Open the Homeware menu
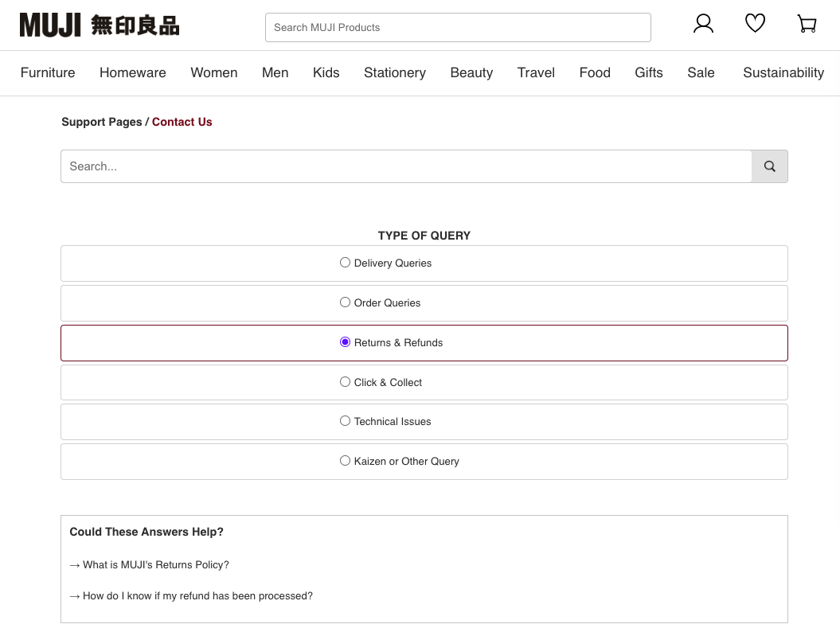The image size is (840, 628). (x=132, y=72)
